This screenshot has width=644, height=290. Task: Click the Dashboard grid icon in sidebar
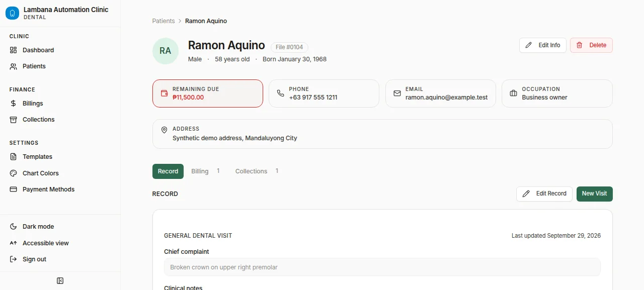pos(13,50)
